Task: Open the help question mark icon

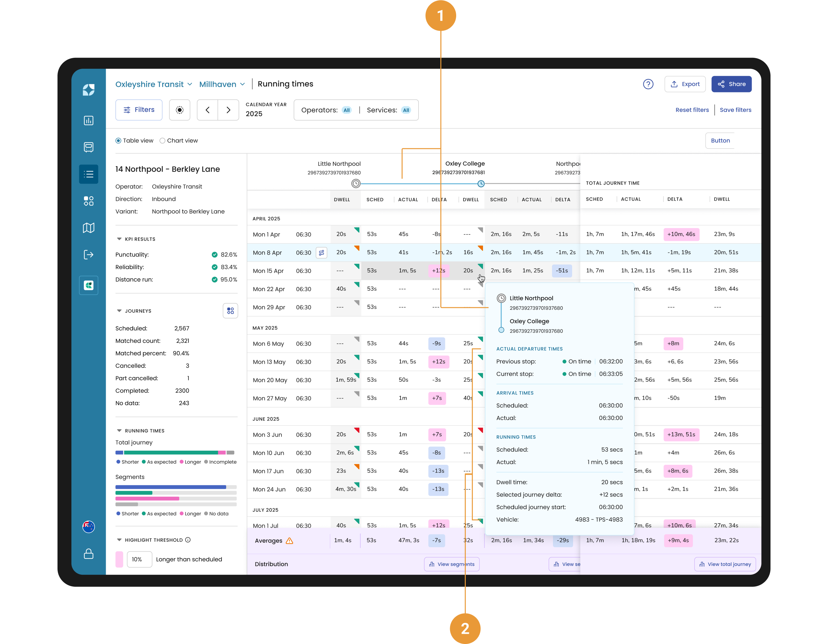Action: [648, 84]
